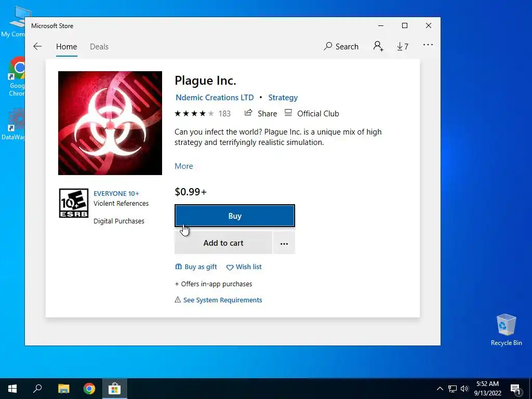
Task: Click Microsoft Store taskbar icon
Action: [x=115, y=389]
